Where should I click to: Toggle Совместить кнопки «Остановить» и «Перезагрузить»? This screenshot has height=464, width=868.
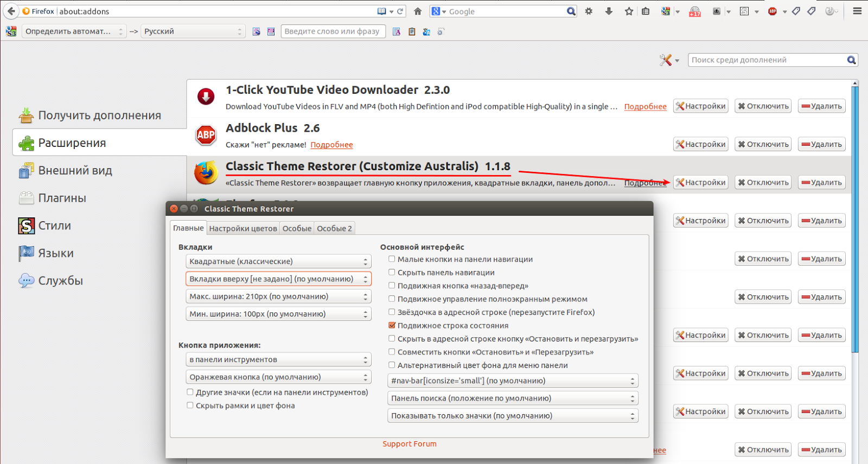click(x=392, y=352)
